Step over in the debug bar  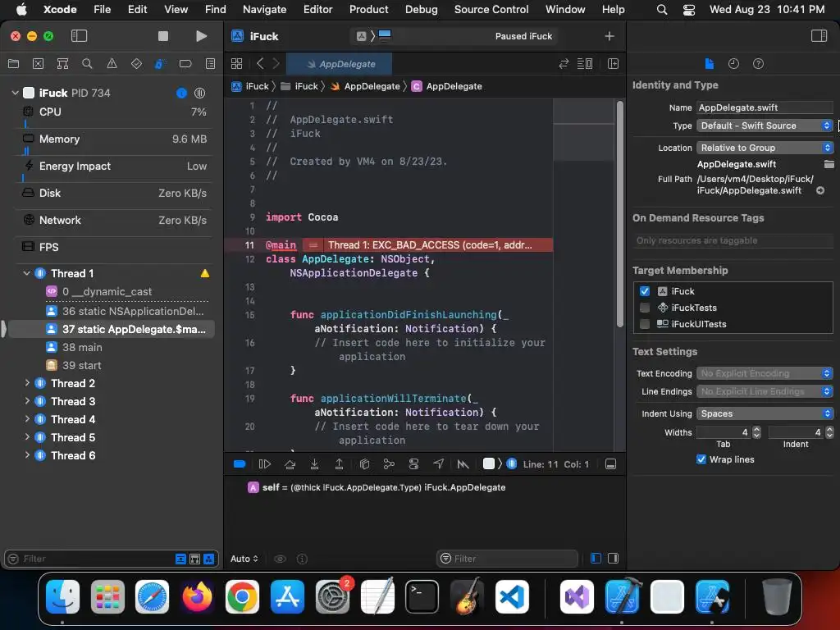click(x=290, y=464)
